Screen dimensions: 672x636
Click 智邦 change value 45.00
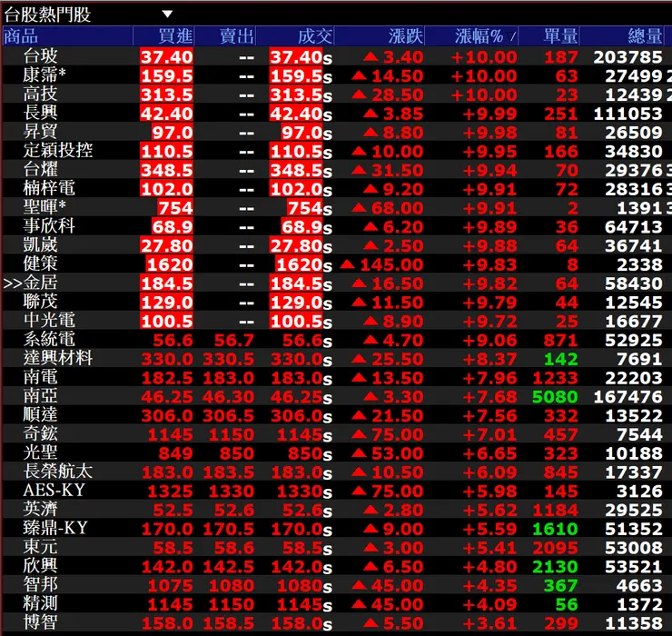click(x=397, y=585)
